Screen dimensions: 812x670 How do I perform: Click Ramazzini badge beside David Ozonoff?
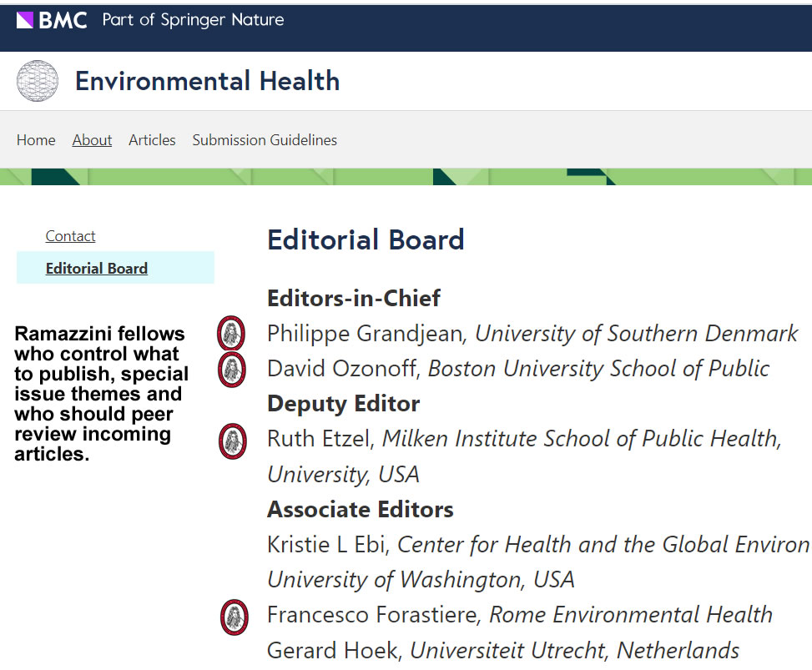(231, 370)
